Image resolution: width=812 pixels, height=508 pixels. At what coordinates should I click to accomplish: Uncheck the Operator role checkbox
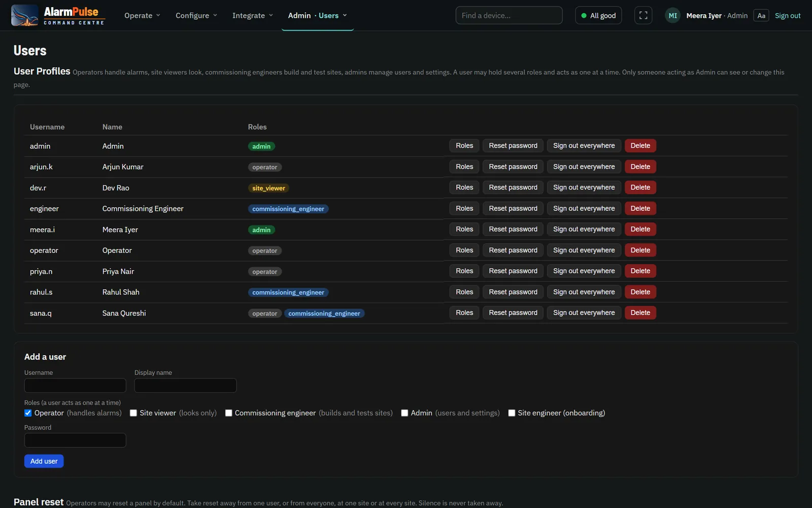tap(28, 413)
